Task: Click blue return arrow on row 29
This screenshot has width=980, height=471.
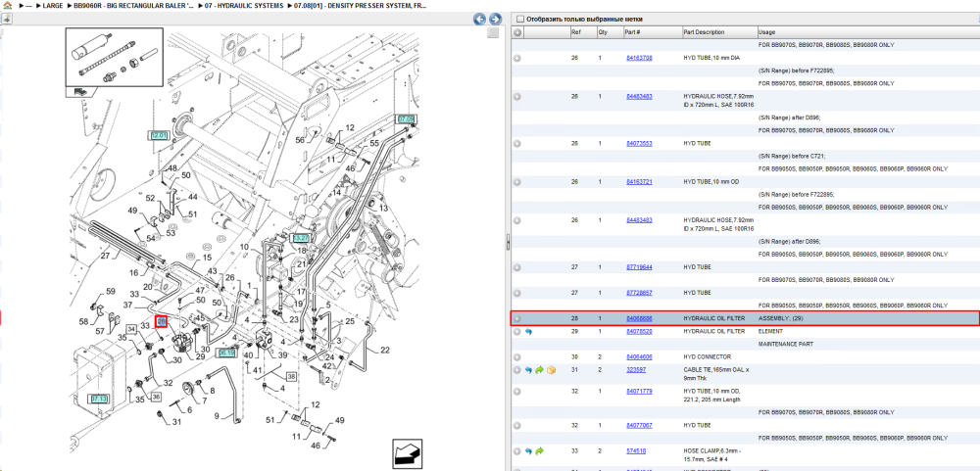Action: 529,332
